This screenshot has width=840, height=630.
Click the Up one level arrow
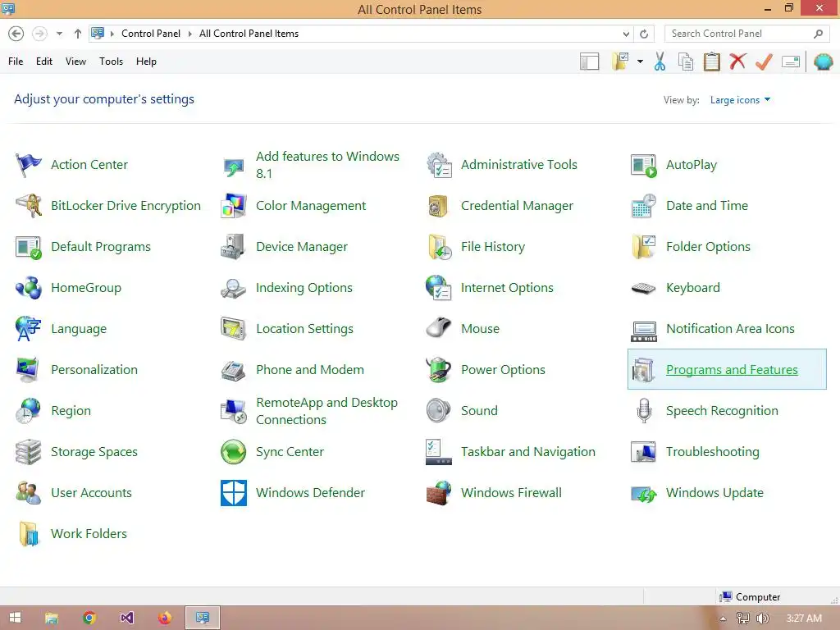tap(78, 34)
